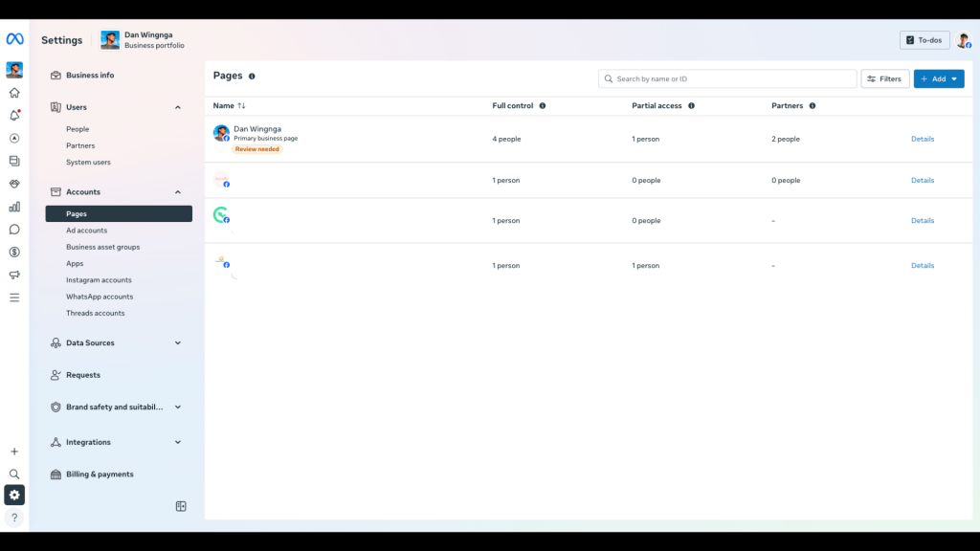Image resolution: width=980 pixels, height=551 pixels.
Task: Click the help question mark icon
Action: click(x=14, y=518)
